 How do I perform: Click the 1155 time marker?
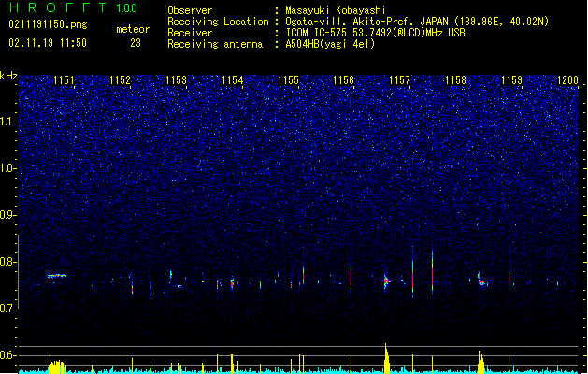[288, 79]
